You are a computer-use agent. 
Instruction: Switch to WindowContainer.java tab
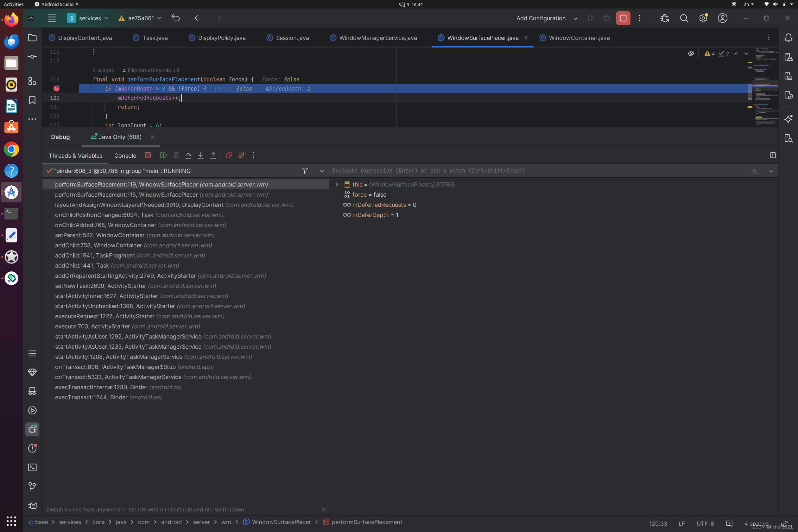(575, 38)
